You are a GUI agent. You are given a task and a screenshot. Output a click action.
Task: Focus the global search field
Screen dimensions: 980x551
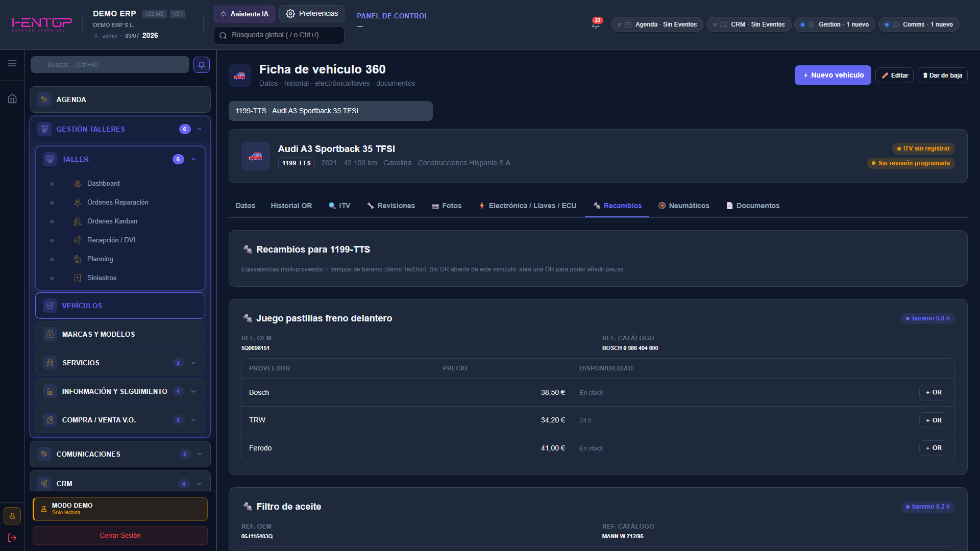click(279, 35)
